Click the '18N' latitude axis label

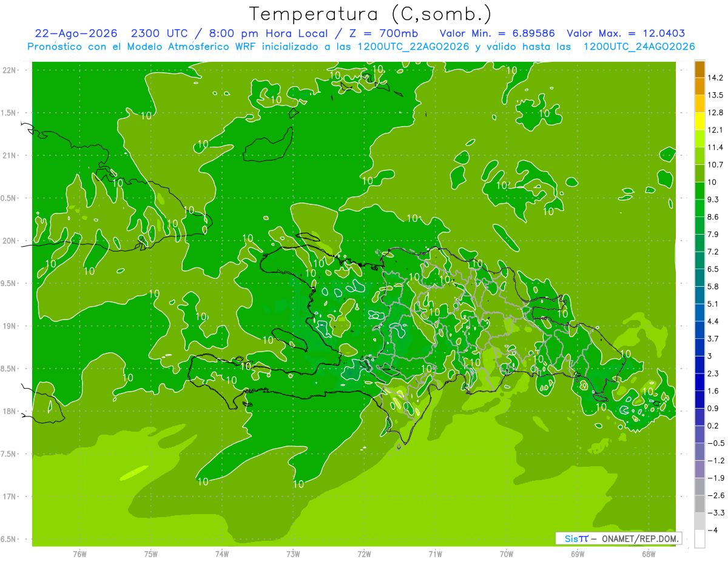click(8, 412)
